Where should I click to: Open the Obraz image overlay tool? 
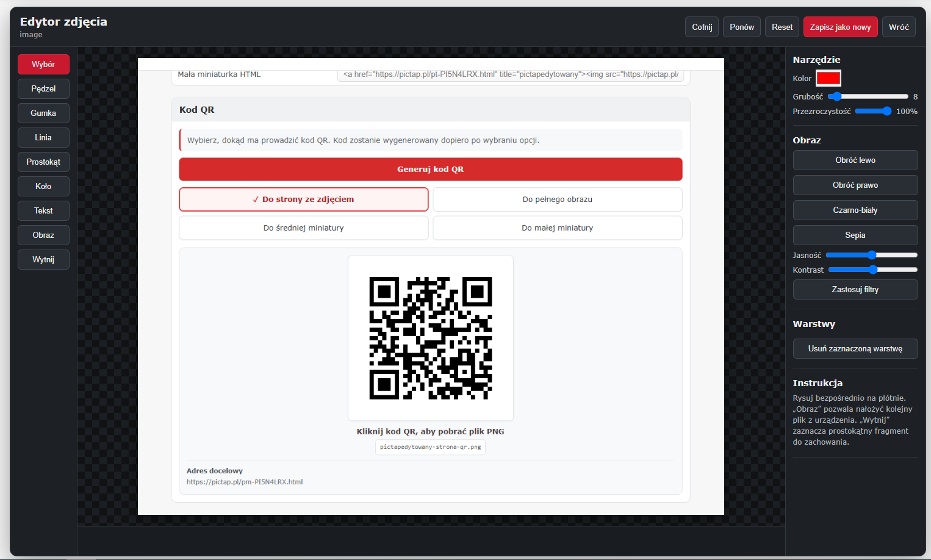43,235
